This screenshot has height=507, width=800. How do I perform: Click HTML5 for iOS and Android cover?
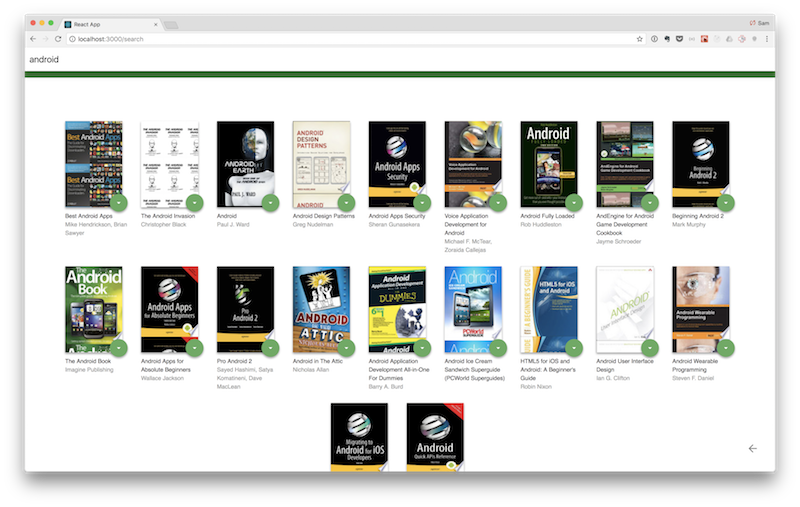pos(549,310)
